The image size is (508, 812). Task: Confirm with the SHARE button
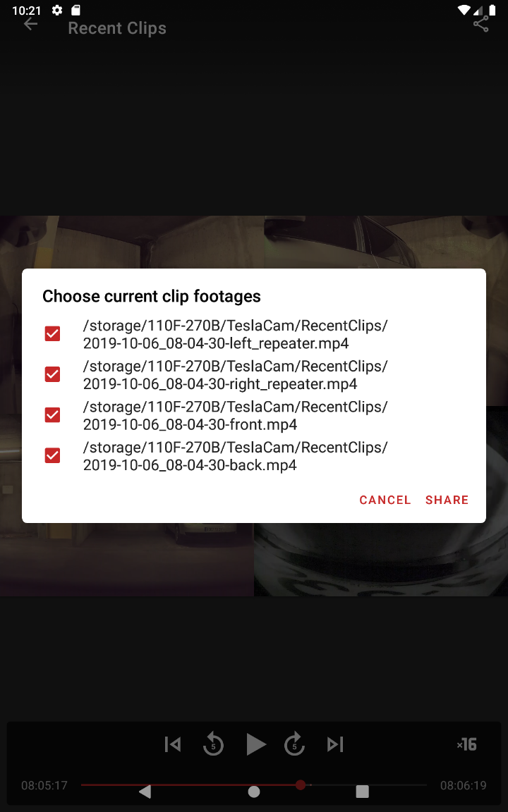coord(447,500)
